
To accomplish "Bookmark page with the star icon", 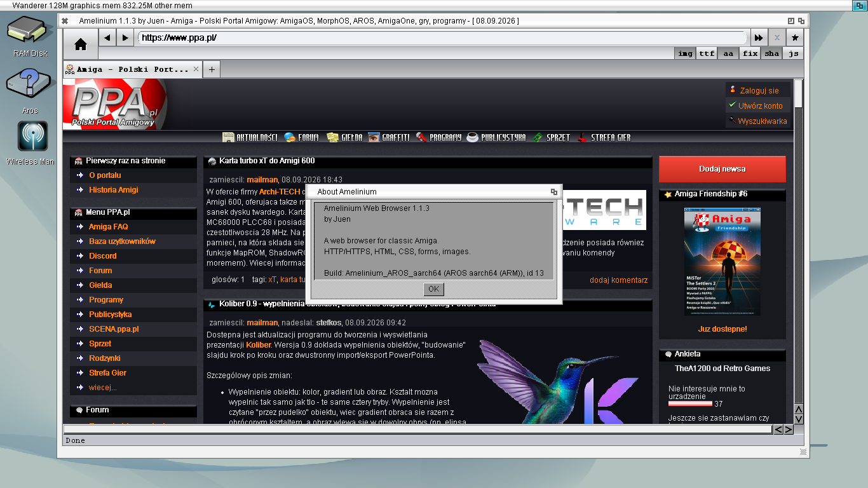I will pos(794,37).
